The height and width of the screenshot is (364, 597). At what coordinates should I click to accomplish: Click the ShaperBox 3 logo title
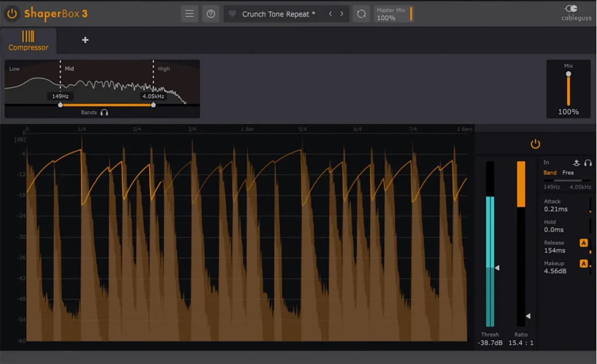point(56,14)
